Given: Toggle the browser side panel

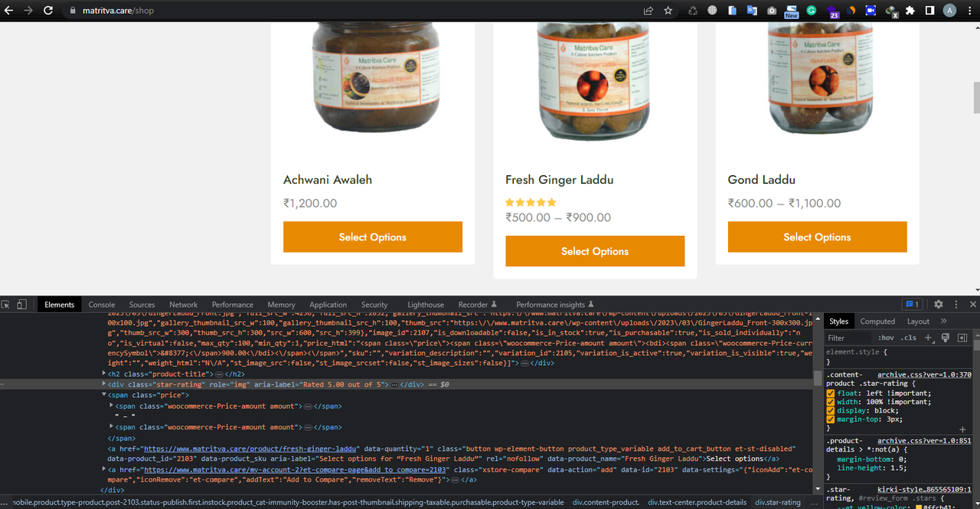Looking at the screenshot, I should [x=929, y=11].
